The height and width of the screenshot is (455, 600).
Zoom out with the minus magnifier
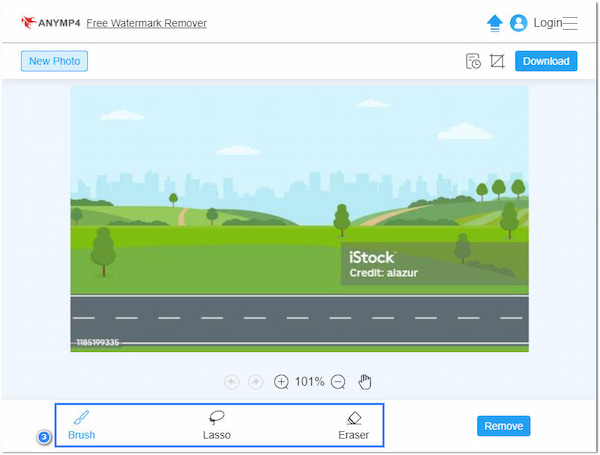[x=338, y=382]
